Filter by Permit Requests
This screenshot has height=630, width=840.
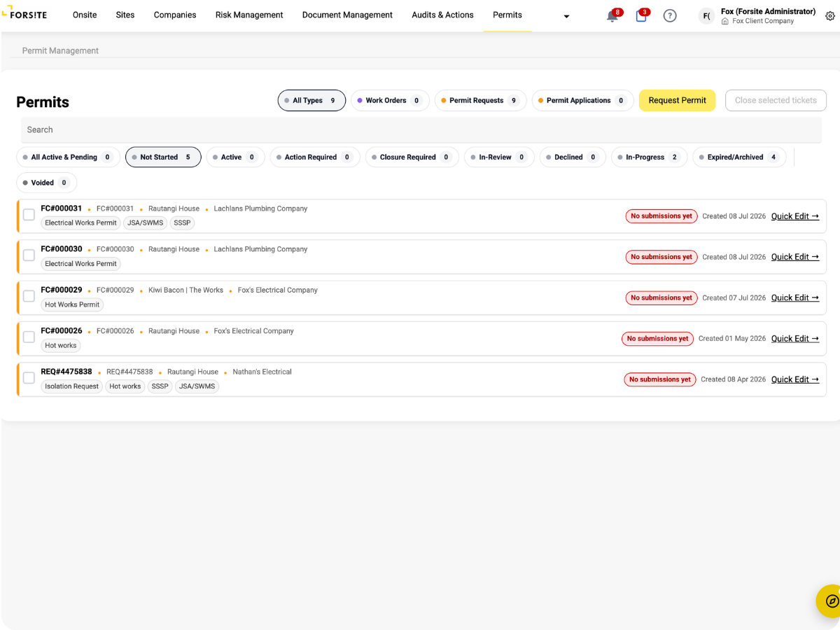point(481,100)
